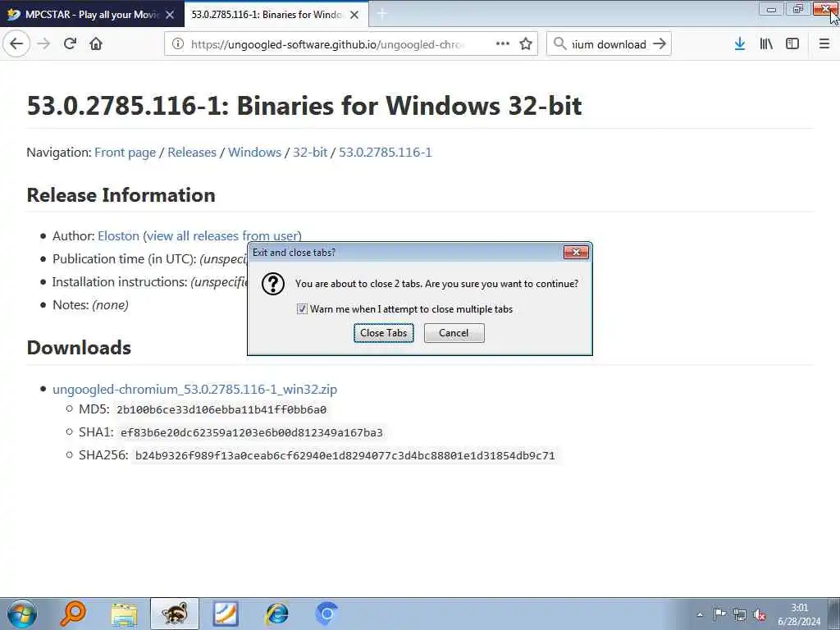This screenshot has width=840, height=630.
Task: Click the SHA1 hash value
Action: pyautogui.click(x=252, y=432)
